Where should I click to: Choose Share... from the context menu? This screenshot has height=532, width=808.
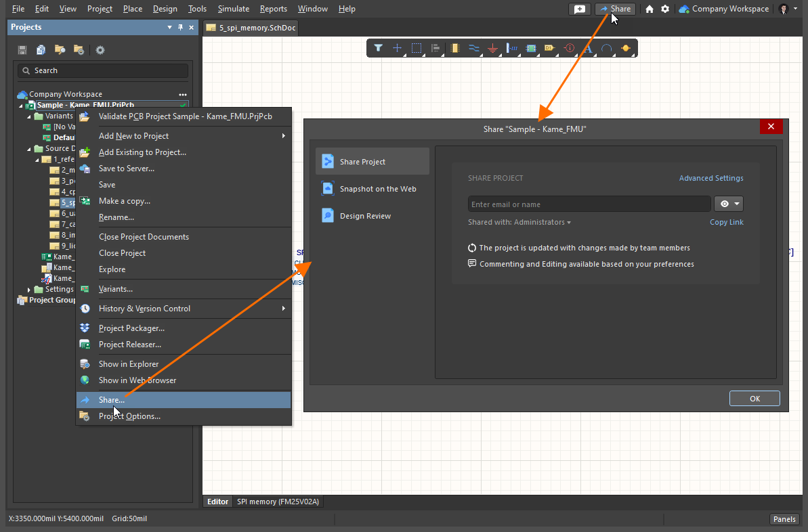click(x=184, y=400)
